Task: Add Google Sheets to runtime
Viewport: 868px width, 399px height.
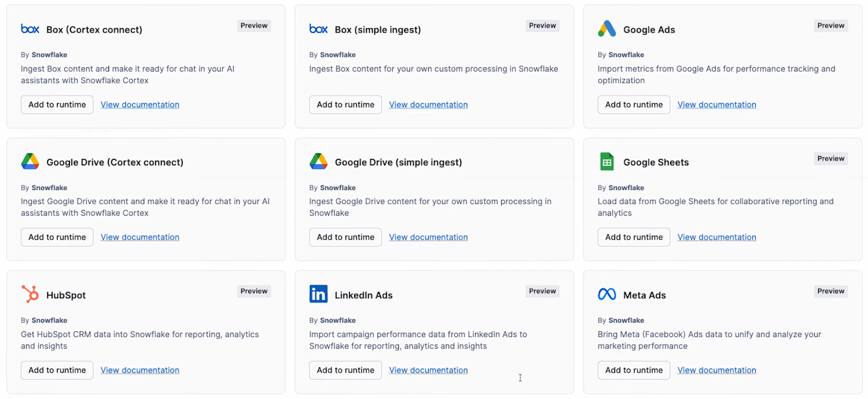Action: click(x=634, y=237)
